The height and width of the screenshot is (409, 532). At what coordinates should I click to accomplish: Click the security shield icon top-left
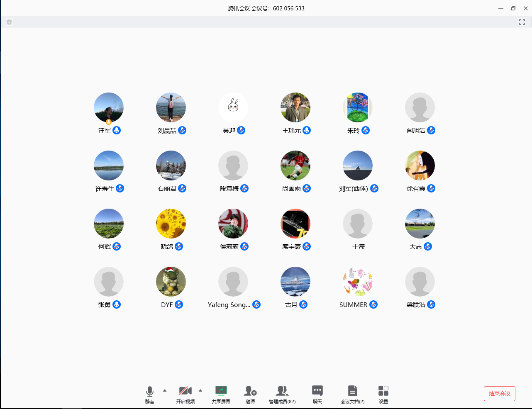pyautogui.click(x=9, y=22)
